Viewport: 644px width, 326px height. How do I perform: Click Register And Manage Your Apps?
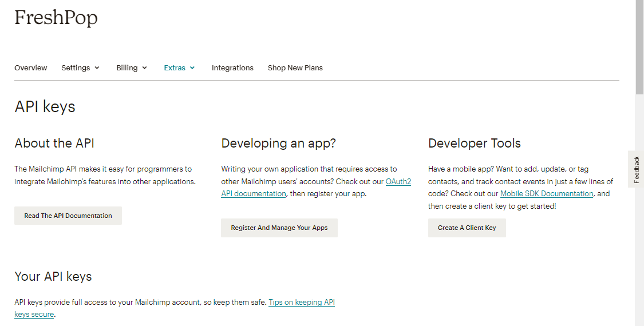(279, 228)
